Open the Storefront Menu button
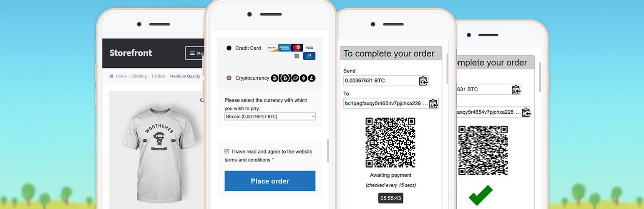The image size is (644, 209). [x=194, y=53]
